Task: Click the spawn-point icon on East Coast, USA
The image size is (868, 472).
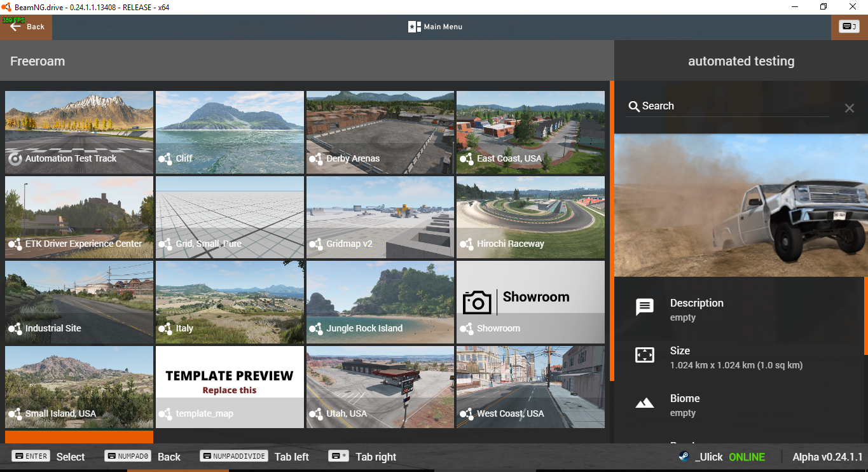Action: pos(466,158)
